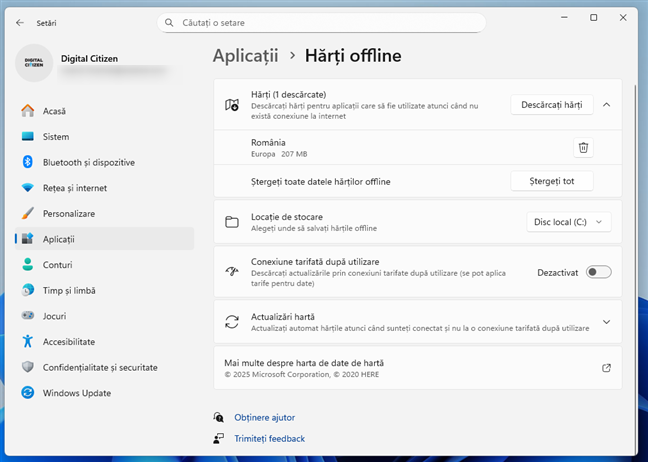648x462 pixels.
Task: Click the Digital Citizen profile avatar
Action: point(34,62)
